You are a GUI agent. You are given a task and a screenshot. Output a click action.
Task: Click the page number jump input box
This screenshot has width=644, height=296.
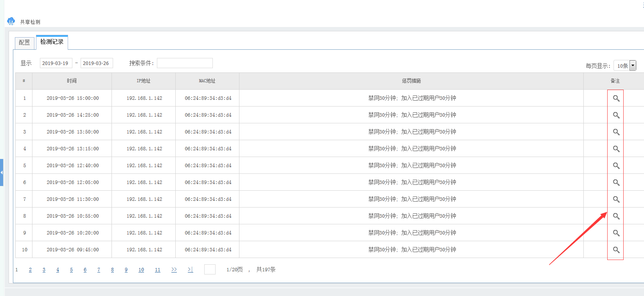tap(210, 269)
